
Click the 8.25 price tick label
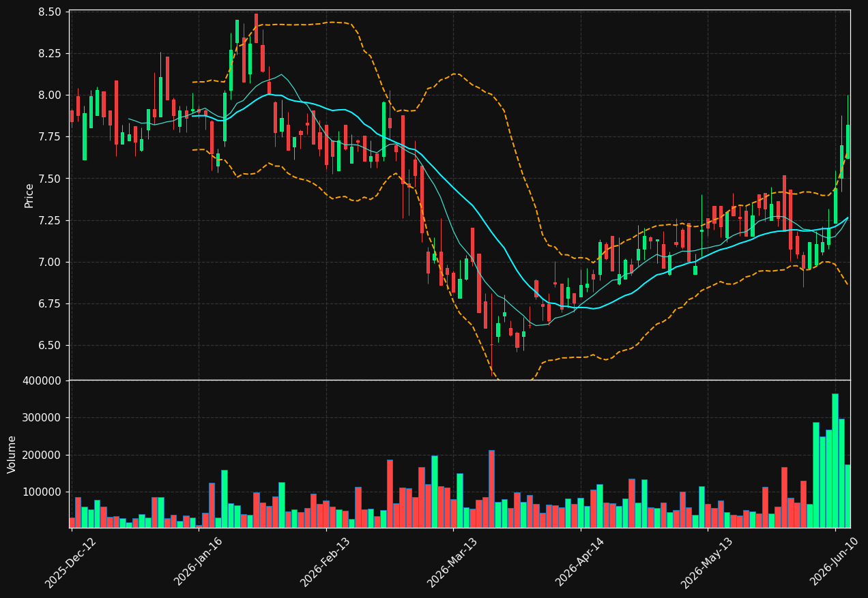coord(50,53)
